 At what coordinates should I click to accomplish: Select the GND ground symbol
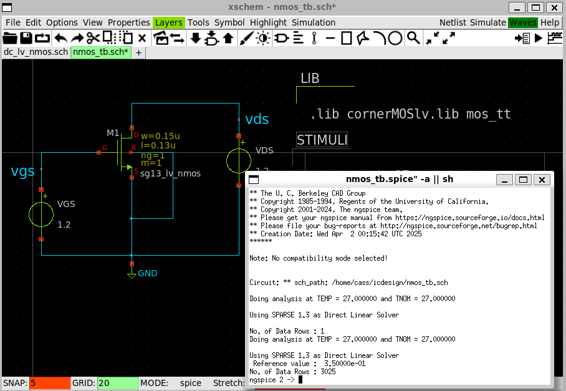click(132, 271)
